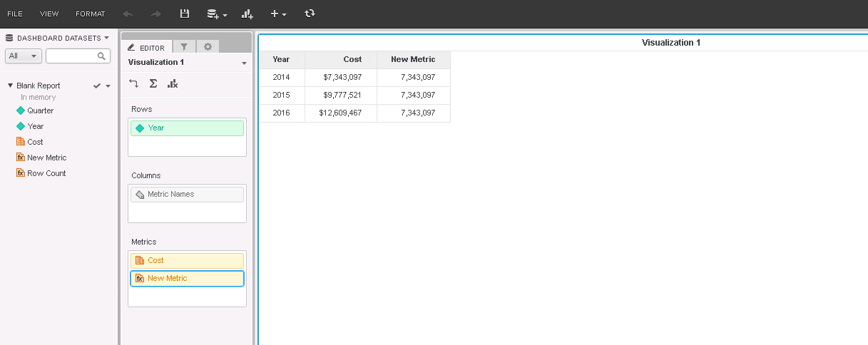
Task: Click the swap rows and columns icon
Action: (x=134, y=83)
